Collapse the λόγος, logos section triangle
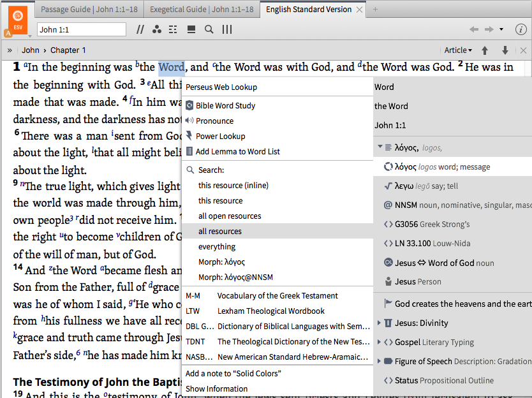This screenshot has width=532, height=398. click(x=380, y=147)
